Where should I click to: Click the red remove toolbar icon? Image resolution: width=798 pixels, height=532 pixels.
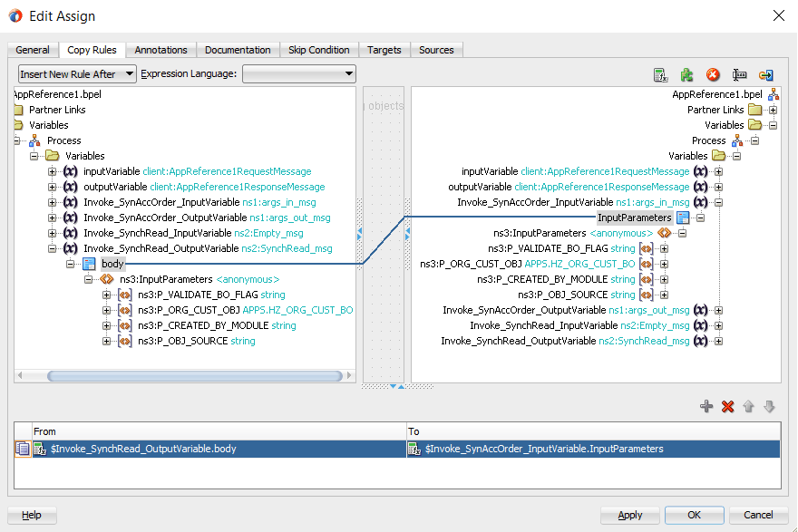click(713, 75)
